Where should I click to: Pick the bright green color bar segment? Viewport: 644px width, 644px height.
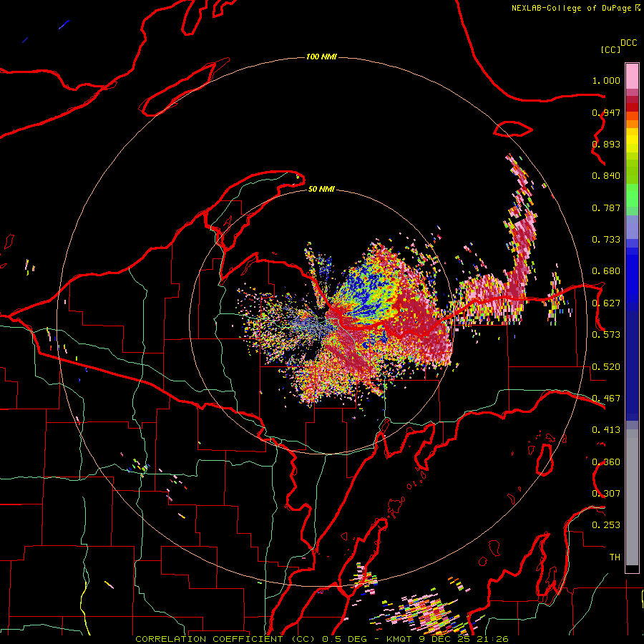[632, 195]
